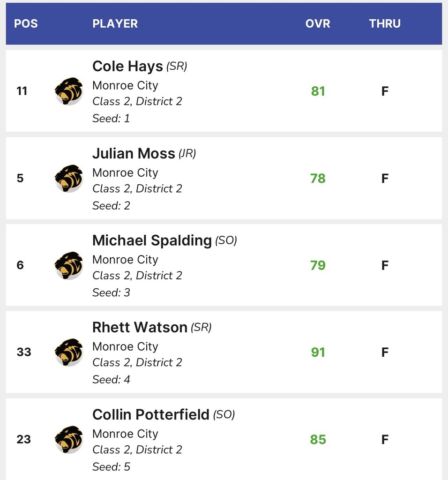Click Monroe City under Michael Spalding
The width and height of the screenshot is (448, 480).
[x=125, y=260]
